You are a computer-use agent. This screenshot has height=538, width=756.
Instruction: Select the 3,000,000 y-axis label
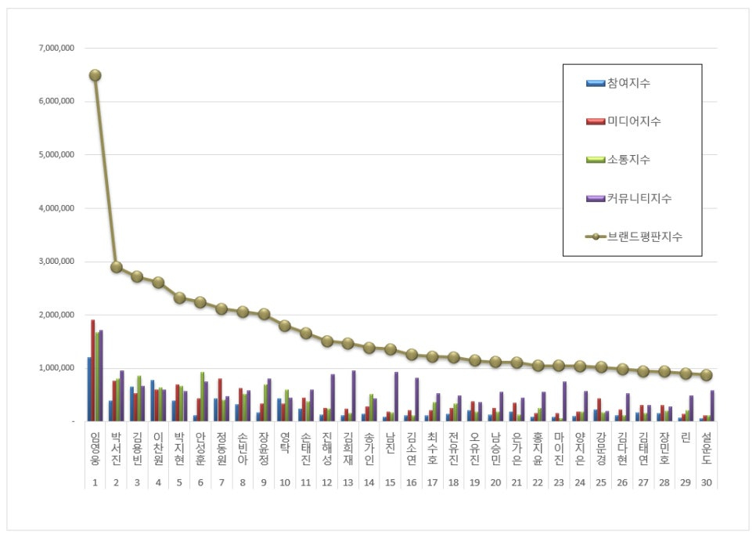point(56,262)
